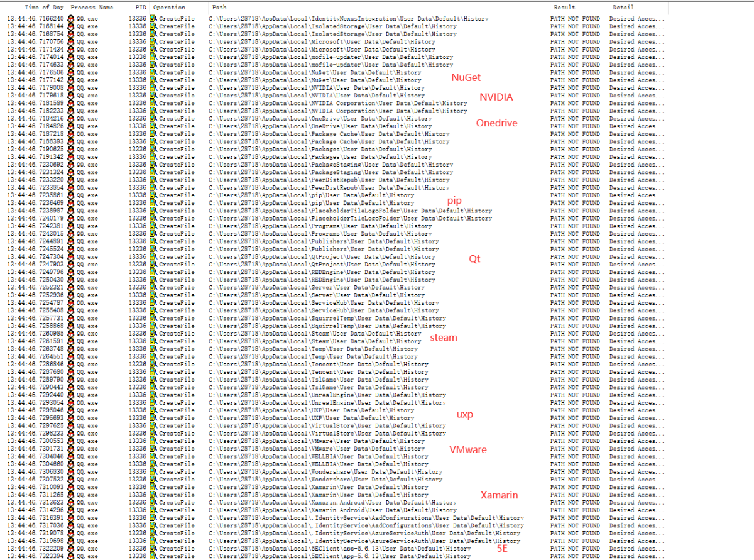
Task: Sort by the Time of Day column header
Action: pos(44,8)
